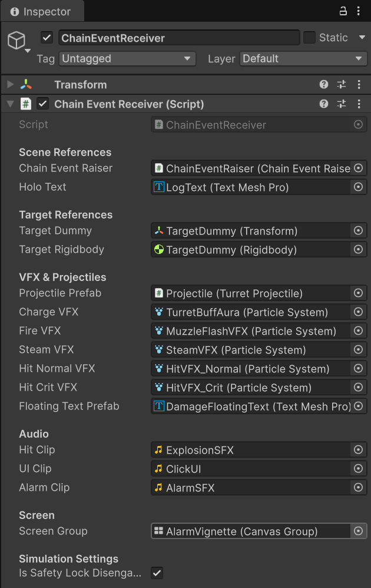This screenshot has width=371, height=588.
Task: Enable the Static checkbox
Action: (309, 37)
